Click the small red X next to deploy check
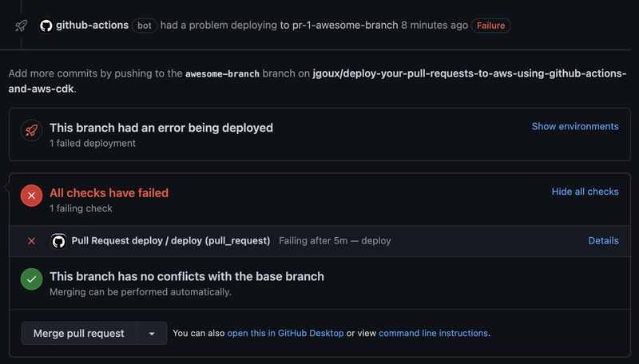Screen dimensions: 639x364 (x=31, y=241)
